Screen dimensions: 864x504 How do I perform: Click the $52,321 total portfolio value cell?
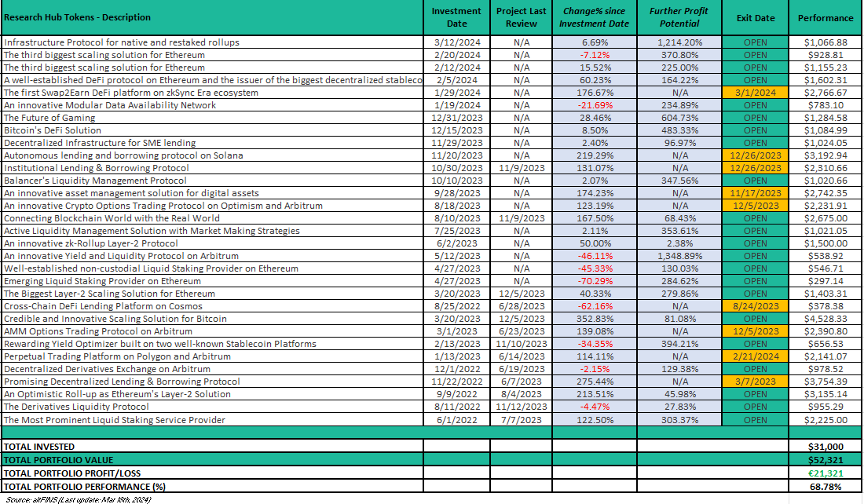pyautogui.click(x=825, y=460)
